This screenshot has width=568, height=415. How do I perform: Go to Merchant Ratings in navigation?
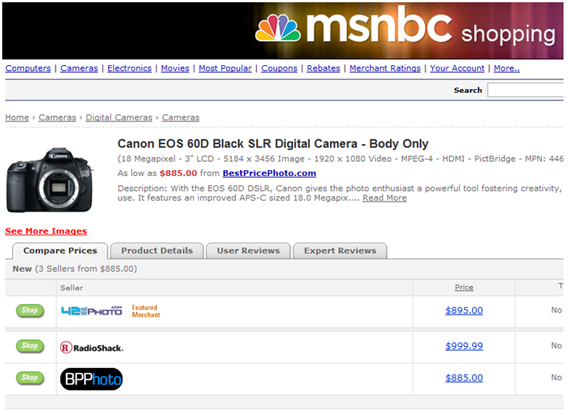[385, 68]
